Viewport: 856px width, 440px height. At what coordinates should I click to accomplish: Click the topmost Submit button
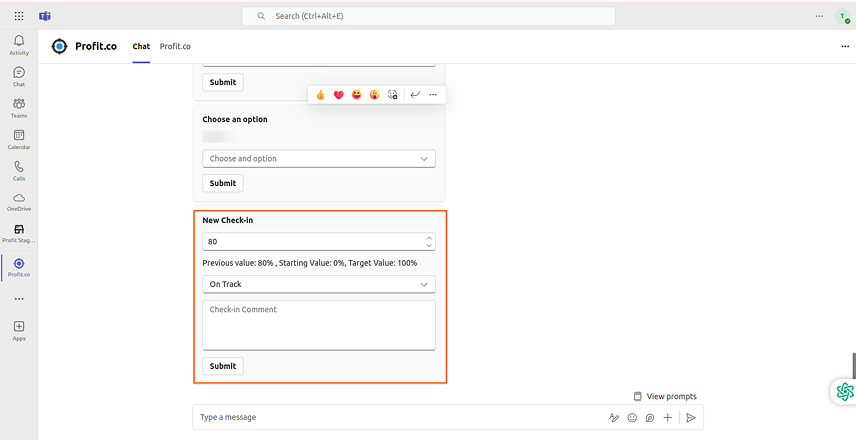(x=223, y=82)
